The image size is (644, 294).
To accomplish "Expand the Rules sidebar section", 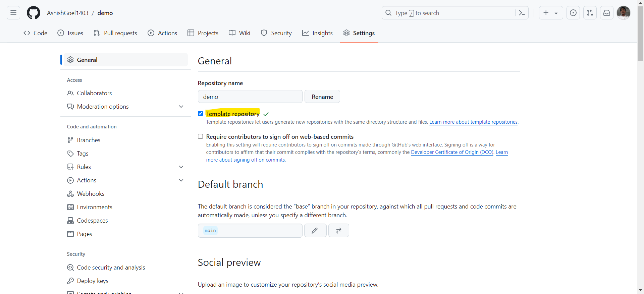I will 181,167.
